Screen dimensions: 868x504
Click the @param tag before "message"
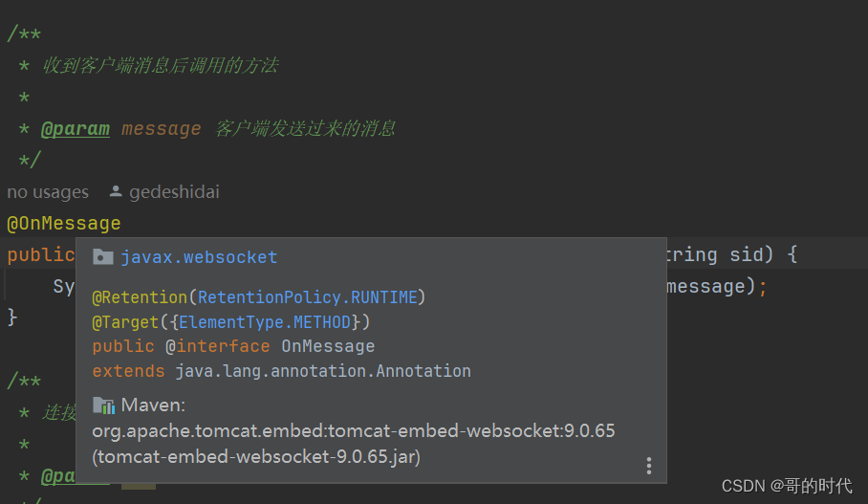[76, 128]
